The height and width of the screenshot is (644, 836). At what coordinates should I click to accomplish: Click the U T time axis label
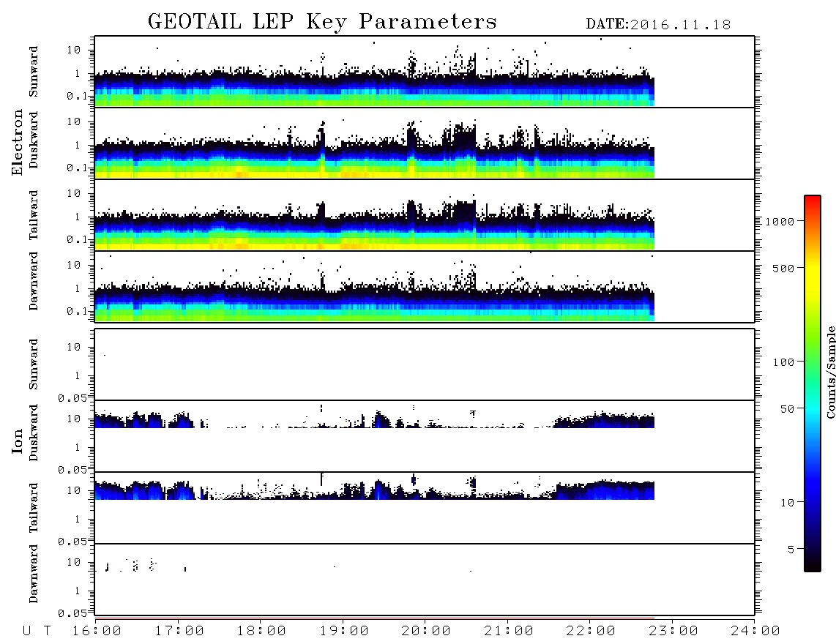[37, 631]
